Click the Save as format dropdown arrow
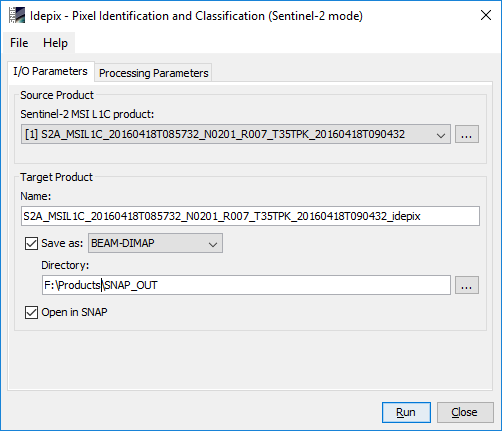Image resolution: width=502 pixels, height=431 pixels. (x=213, y=244)
